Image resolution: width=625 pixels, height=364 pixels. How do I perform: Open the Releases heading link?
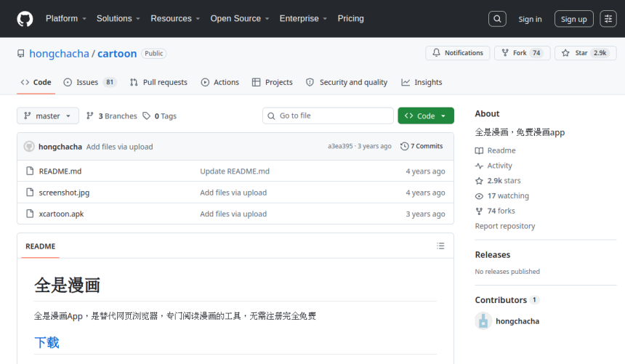click(492, 255)
